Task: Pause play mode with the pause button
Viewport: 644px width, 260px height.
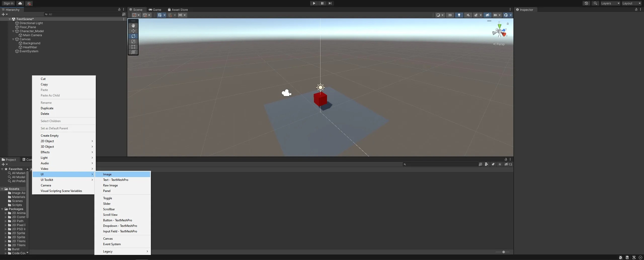Action: pyautogui.click(x=322, y=3)
